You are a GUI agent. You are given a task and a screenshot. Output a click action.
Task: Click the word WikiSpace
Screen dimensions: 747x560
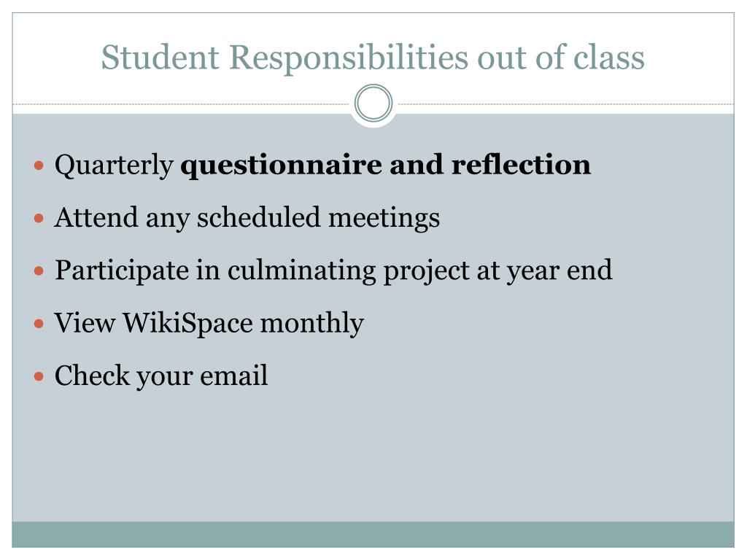point(187,323)
